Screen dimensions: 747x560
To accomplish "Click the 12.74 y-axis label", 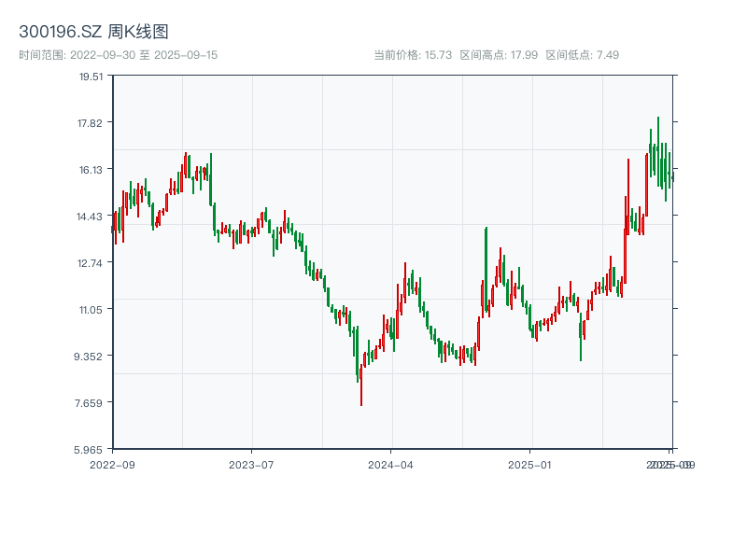I will [x=91, y=263].
